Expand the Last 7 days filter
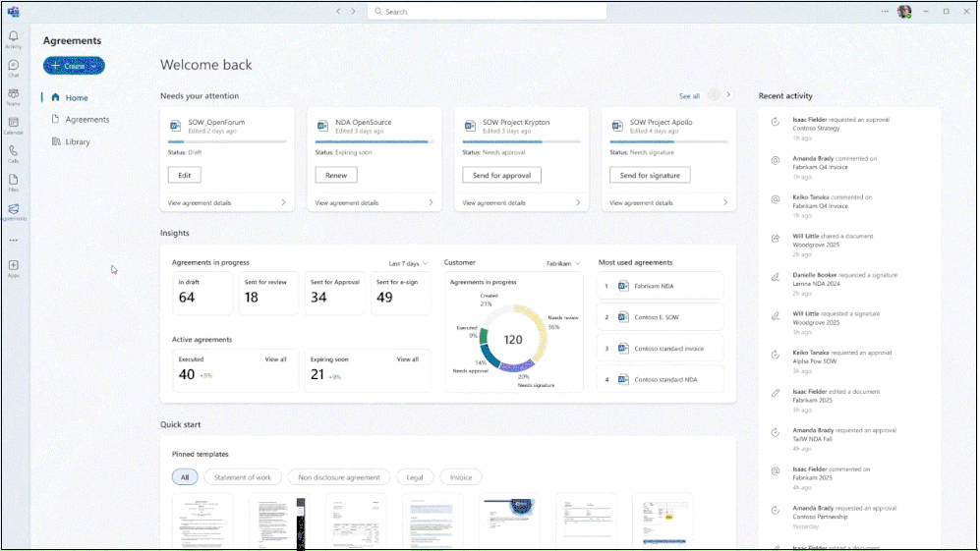The width and height of the screenshot is (980, 551). (409, 263)
